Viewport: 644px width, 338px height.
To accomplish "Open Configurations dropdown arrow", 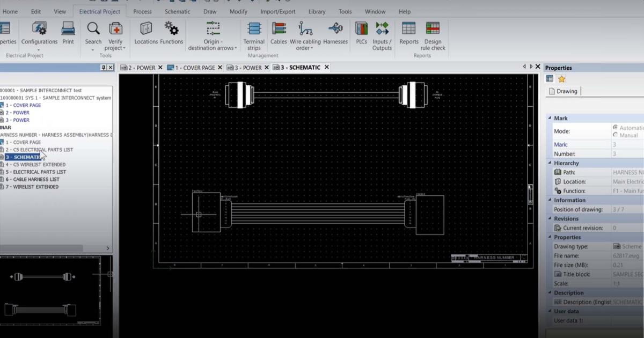I will click(39, 49).
